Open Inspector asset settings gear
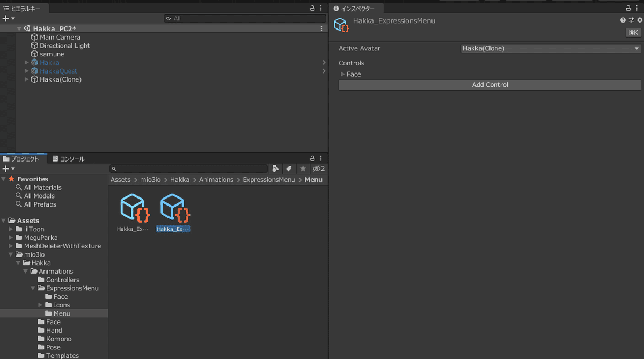This screenshot has height=359, width=644. click(x=639, y=20)
